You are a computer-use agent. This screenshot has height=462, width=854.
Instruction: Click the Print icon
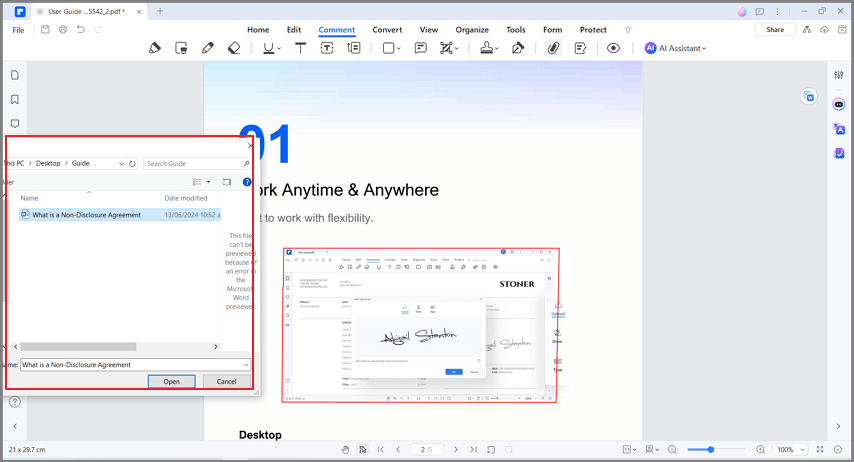(x=63, y=29)
